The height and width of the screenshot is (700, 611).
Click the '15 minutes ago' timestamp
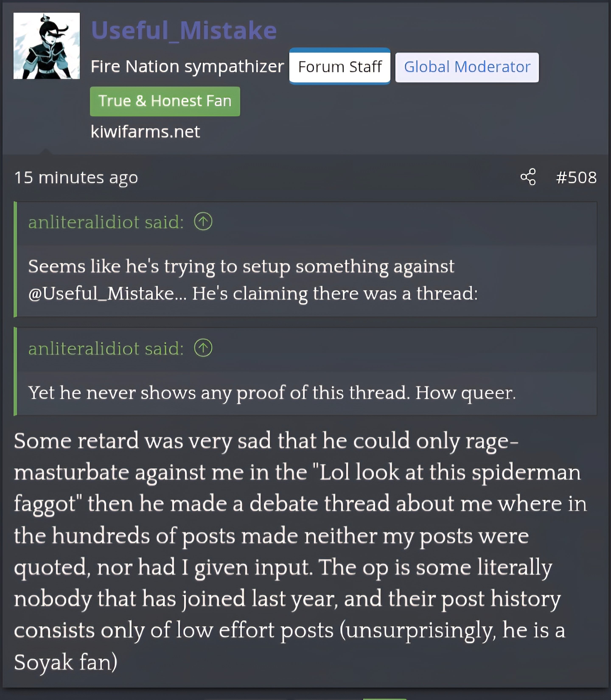point(76,178)
